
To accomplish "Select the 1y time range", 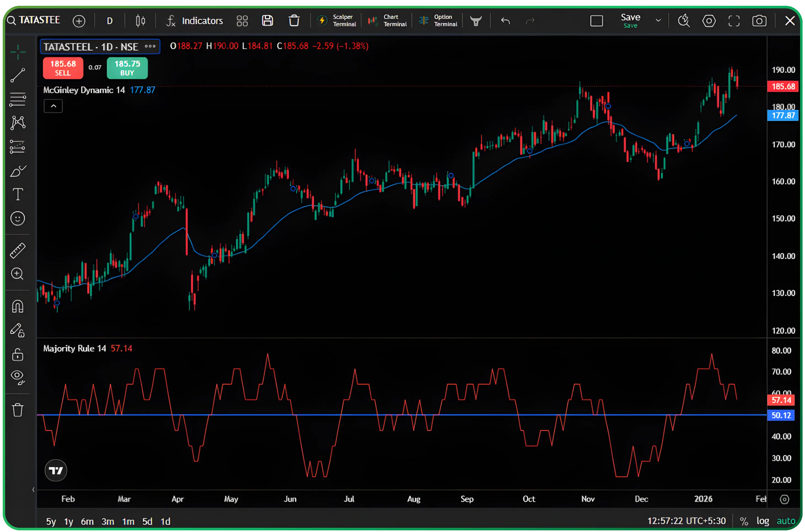I will [x=69, y=522].
